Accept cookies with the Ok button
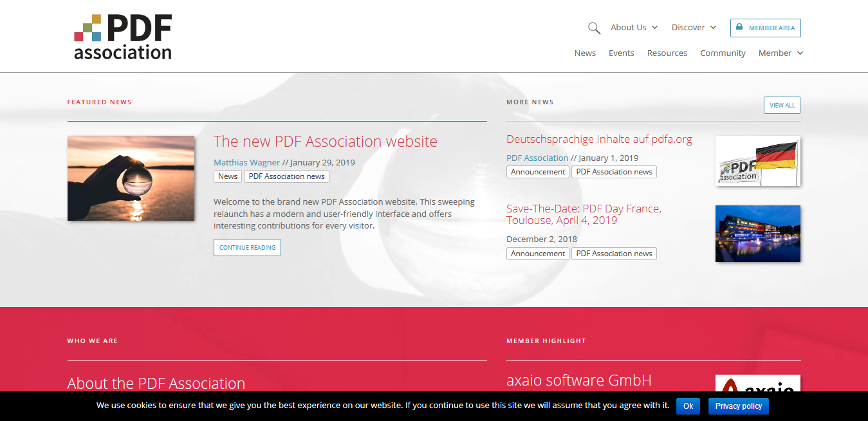868x421 pixels. click(x=688, y=406)
